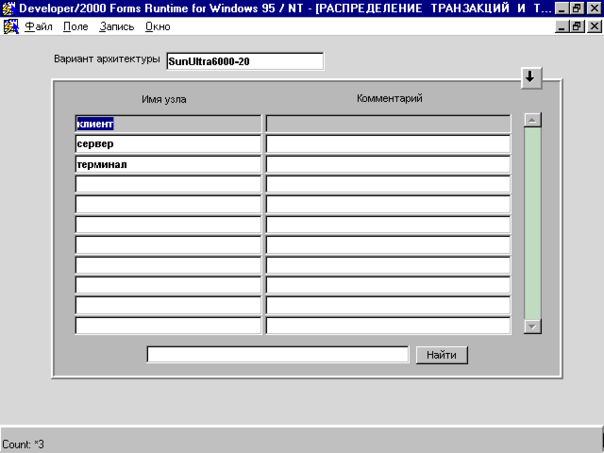Minimize the inner form window
The width and height of the screenshot is (604, 453).
click(x=562, y=27)
